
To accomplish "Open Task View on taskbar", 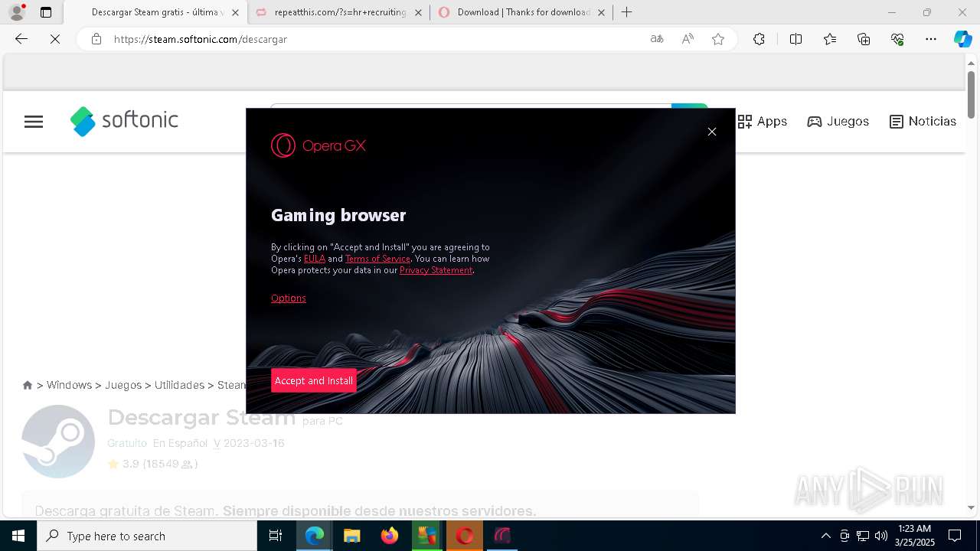I will point(276,536).
